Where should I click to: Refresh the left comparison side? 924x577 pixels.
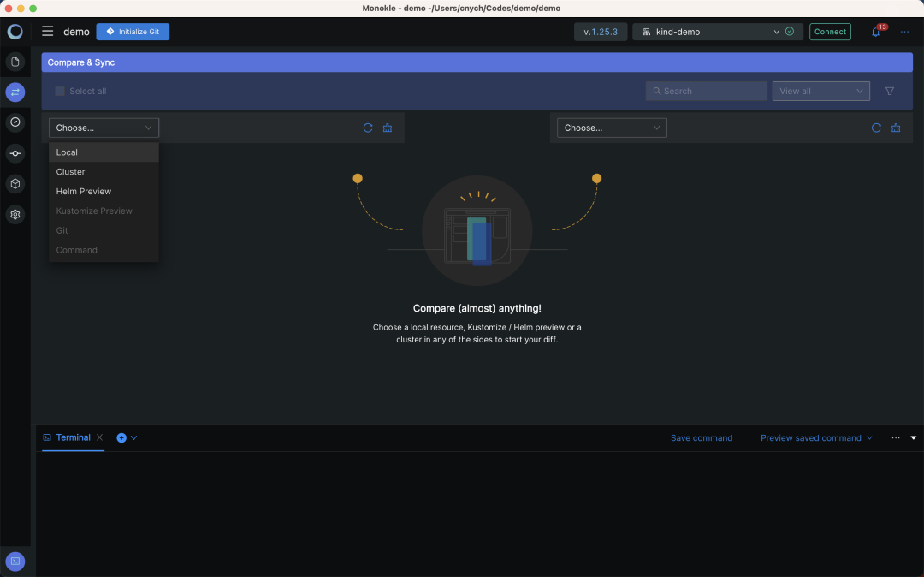tap(368, 128)
